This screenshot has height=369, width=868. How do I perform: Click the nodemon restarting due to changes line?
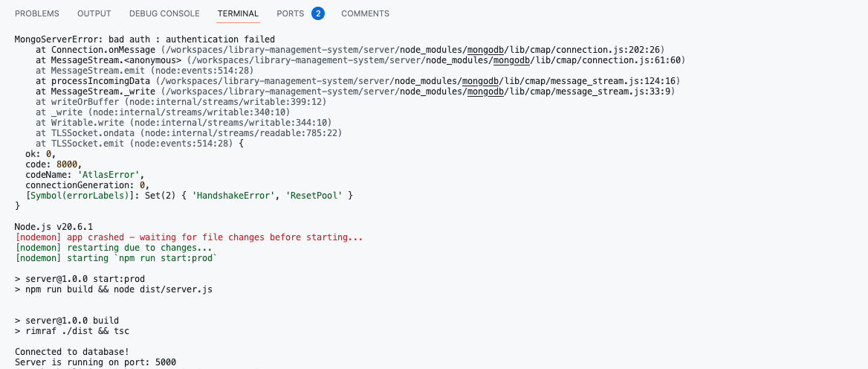114,247
